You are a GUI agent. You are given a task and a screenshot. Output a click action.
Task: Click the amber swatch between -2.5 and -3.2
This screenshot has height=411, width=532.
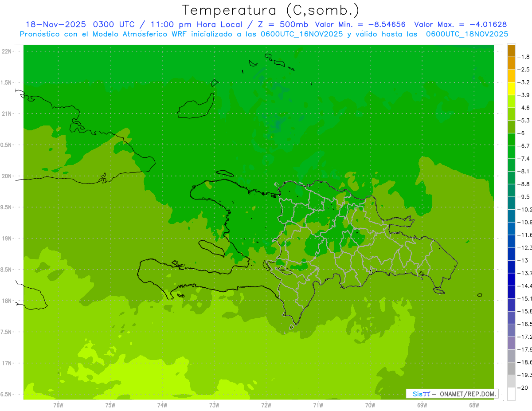coord(511,76)
